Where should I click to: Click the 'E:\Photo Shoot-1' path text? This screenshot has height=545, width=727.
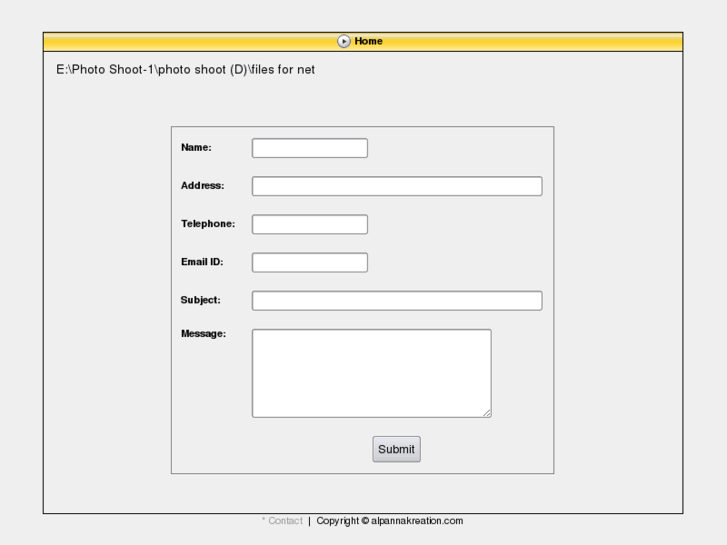pos(185,70)
